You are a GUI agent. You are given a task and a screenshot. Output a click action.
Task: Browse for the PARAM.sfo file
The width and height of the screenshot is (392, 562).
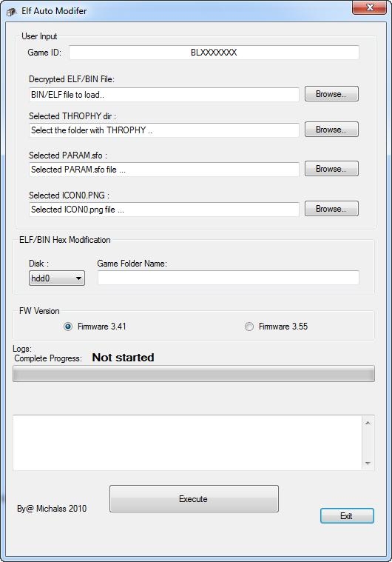click(331, 169)
